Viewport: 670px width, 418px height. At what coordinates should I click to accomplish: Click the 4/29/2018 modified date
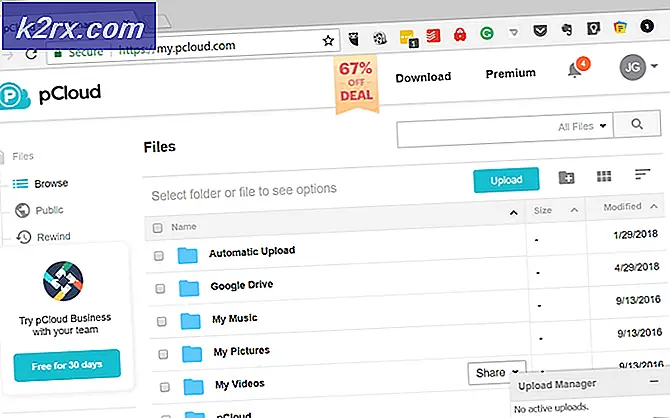tap(637, 267)
